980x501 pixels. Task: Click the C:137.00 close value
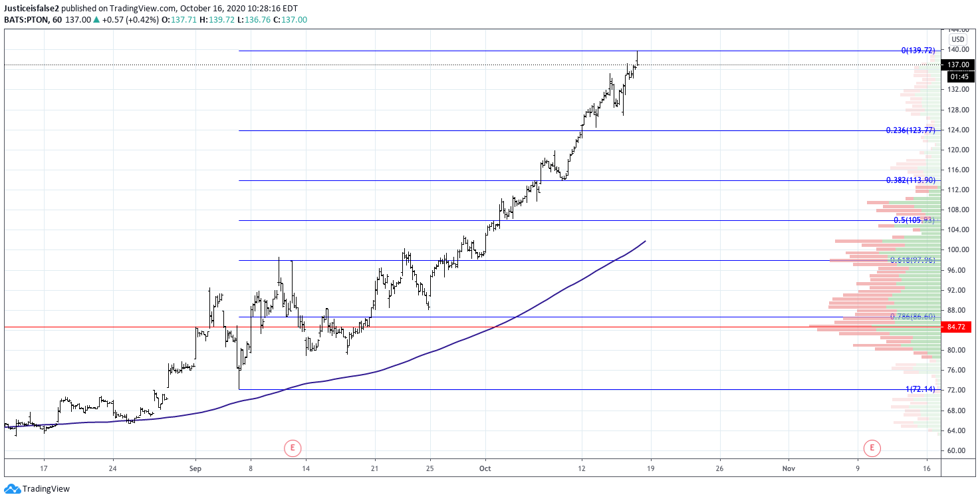coord(291,20)
